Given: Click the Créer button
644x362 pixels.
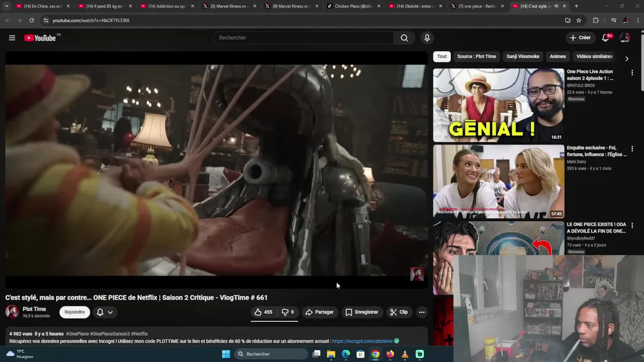Looking at the screenshot, I should (580, 38).
